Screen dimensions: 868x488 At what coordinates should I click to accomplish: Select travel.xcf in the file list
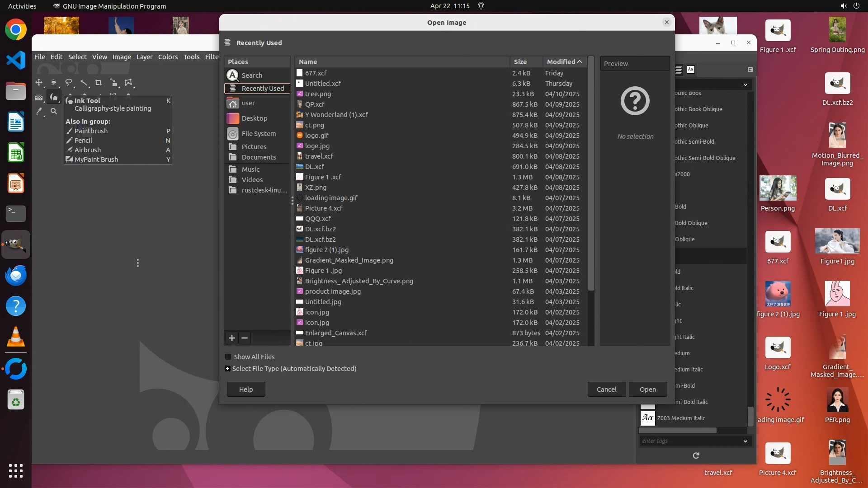pyautogui.click(x=319, y=156)
